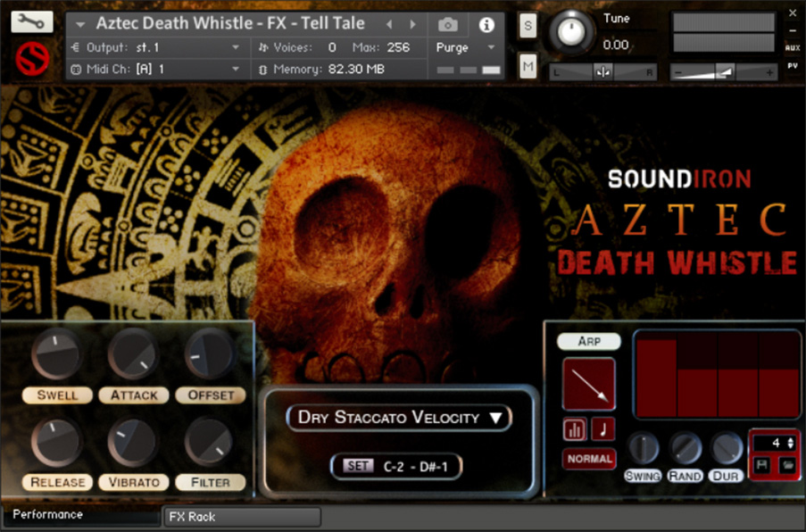Image resolution: width=806 pixels, height=532 pixels.
Task: Click the Attack knob
Action: tap(133, 354)
